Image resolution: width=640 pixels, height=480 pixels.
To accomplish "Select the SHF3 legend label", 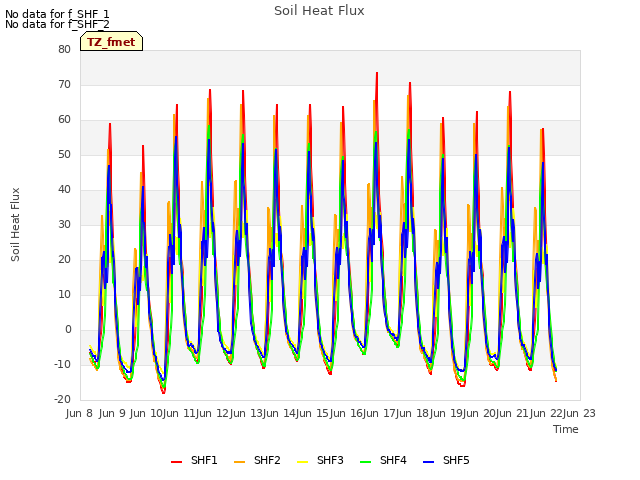I will tap(330, 460).
